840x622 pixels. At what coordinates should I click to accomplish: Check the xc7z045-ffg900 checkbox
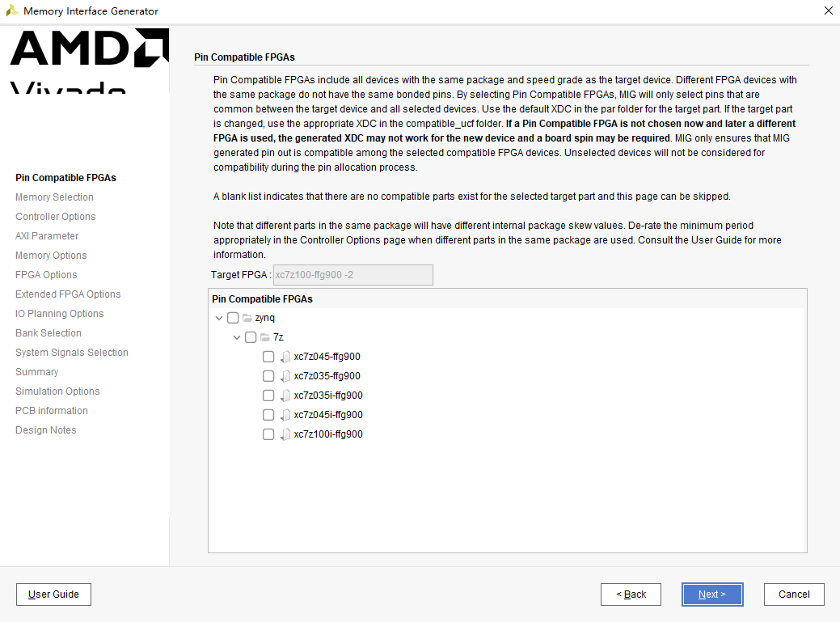coord(268,357)
